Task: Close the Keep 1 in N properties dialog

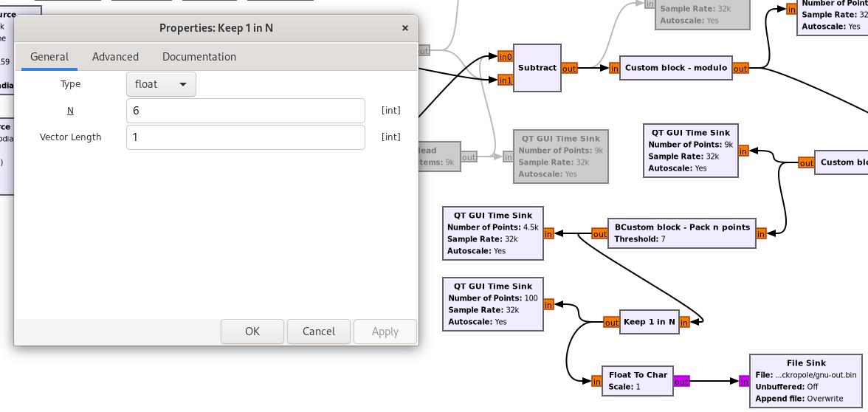Action: click(x=405, y=28)
